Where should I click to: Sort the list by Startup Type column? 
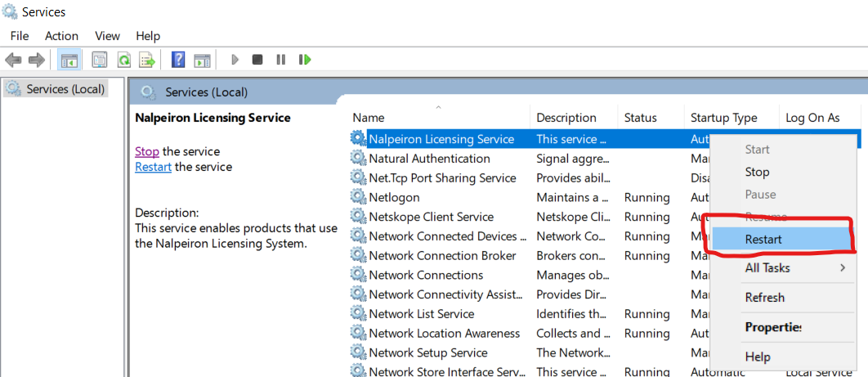[723, 118]
